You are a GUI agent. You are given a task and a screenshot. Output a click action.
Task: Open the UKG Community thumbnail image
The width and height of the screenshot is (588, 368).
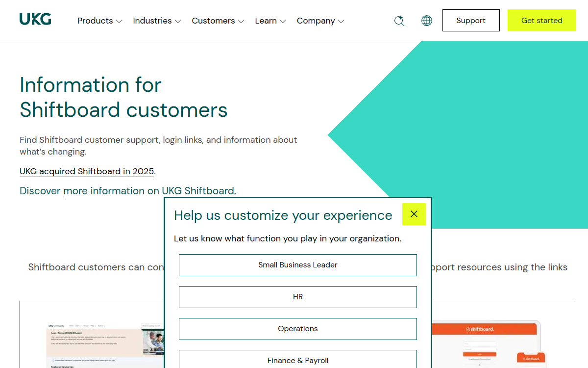point(105,345)
